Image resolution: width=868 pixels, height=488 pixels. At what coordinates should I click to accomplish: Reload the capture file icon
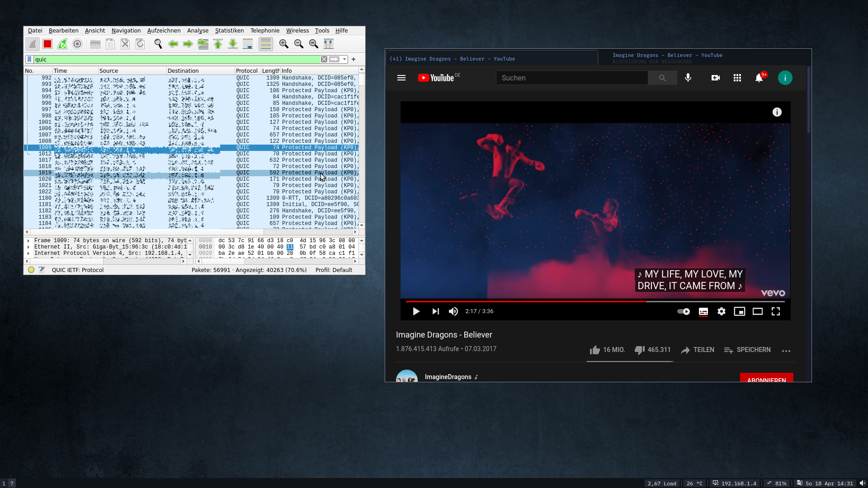140,44
